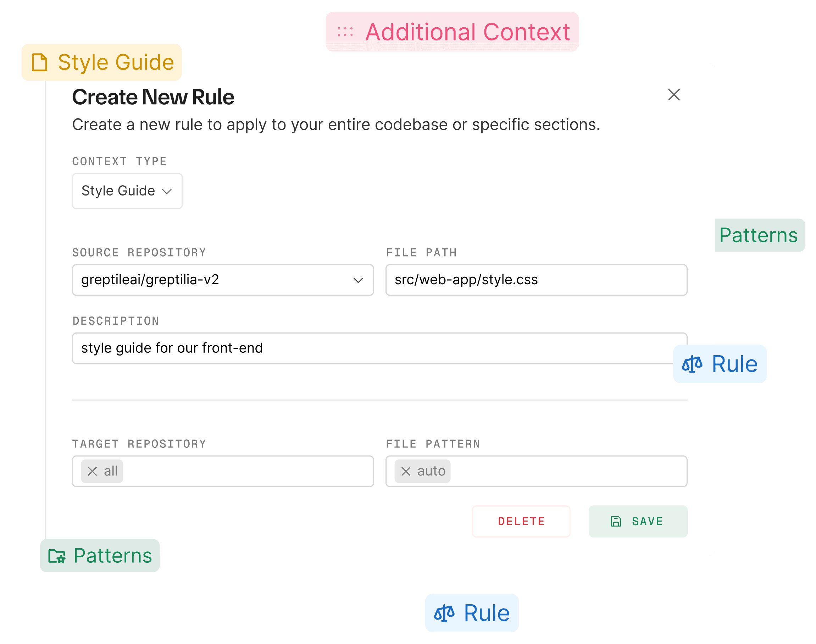Click the floppy disk icon inside Save
This screenshot has height=644, width=816.
(x=616, y=522)
